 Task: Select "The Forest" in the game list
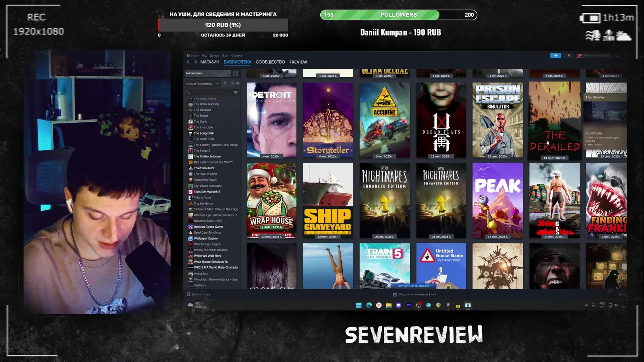[201, 116]
